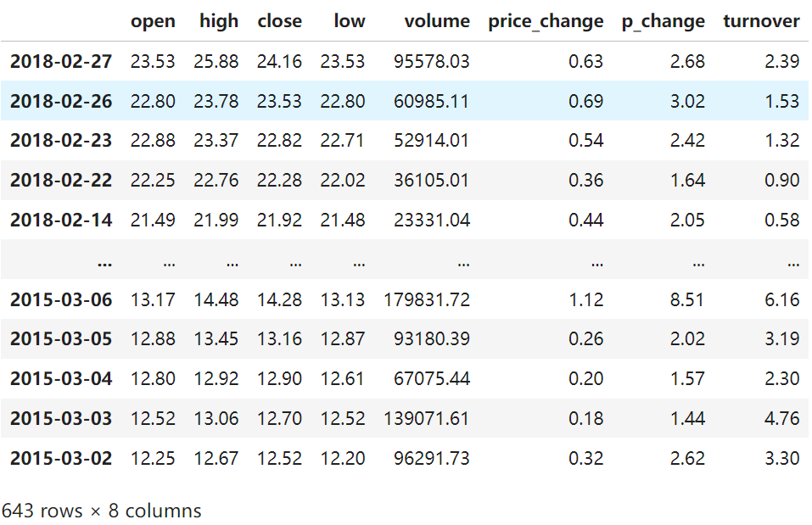Image resolution: width=812 pixels, height=525 pixels.
Task: Click the high column header
Action: pyautogui.click(x=219, y=21)
